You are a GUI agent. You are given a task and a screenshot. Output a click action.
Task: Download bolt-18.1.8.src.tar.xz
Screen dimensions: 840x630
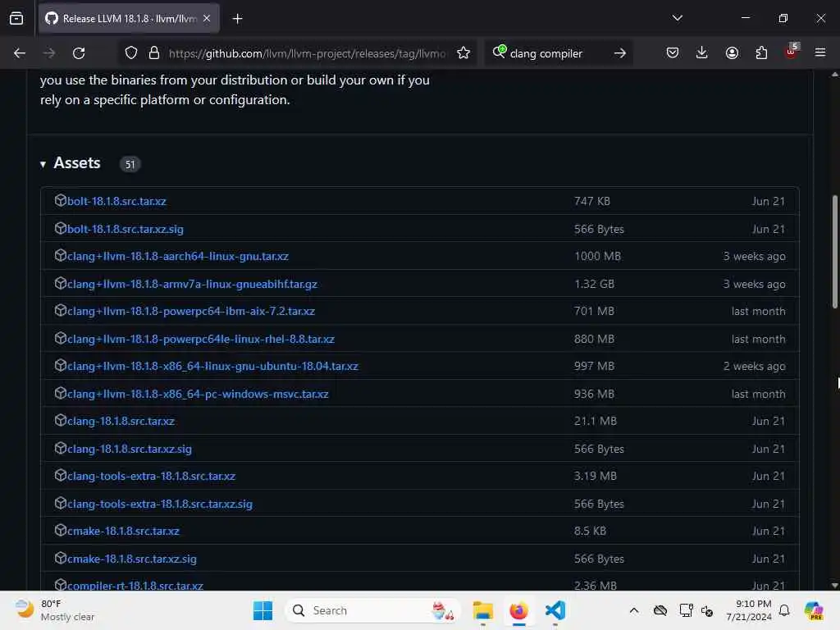[116, 202]
